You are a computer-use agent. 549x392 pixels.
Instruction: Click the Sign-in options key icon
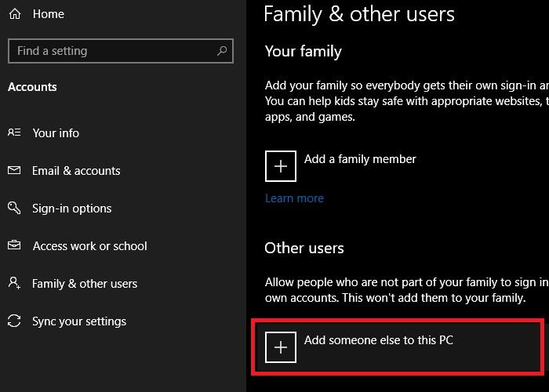point(14,208)
